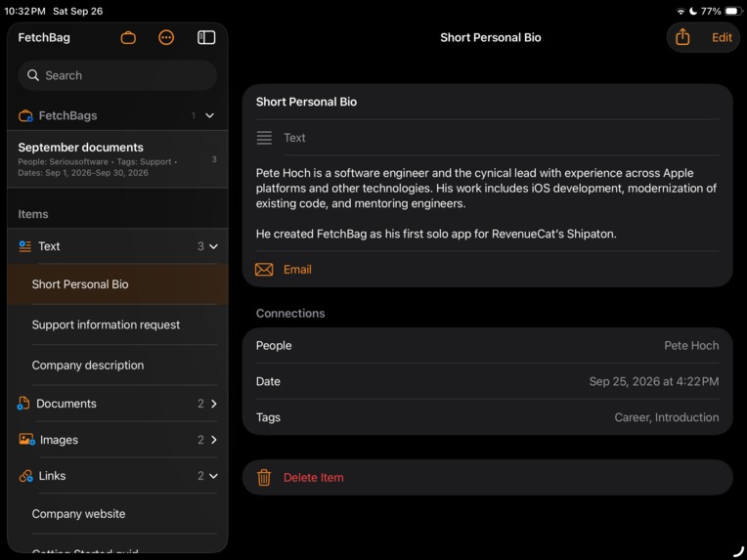
Task: Click the Email envelope icon
Action: (264, 270)
